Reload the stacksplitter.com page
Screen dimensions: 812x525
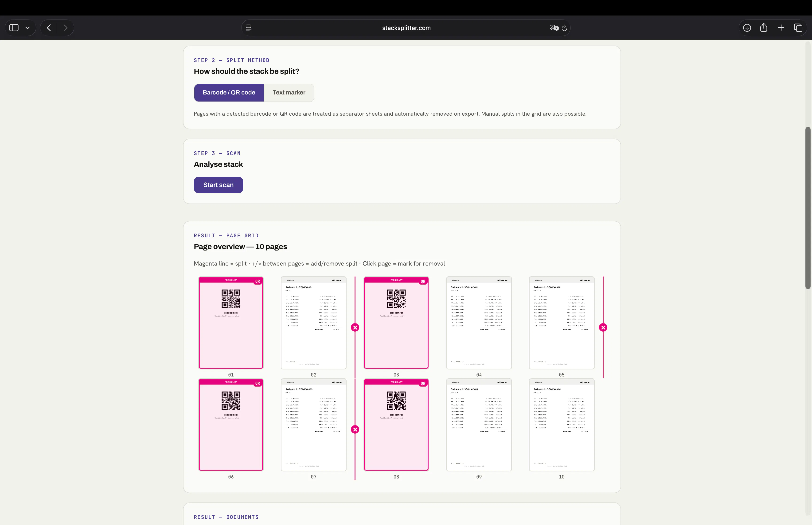click(x=564, y=28)
